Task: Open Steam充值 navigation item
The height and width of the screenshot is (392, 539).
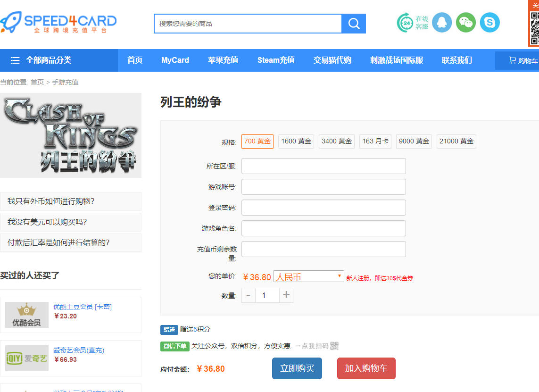Action: click(x=276, y=60)
